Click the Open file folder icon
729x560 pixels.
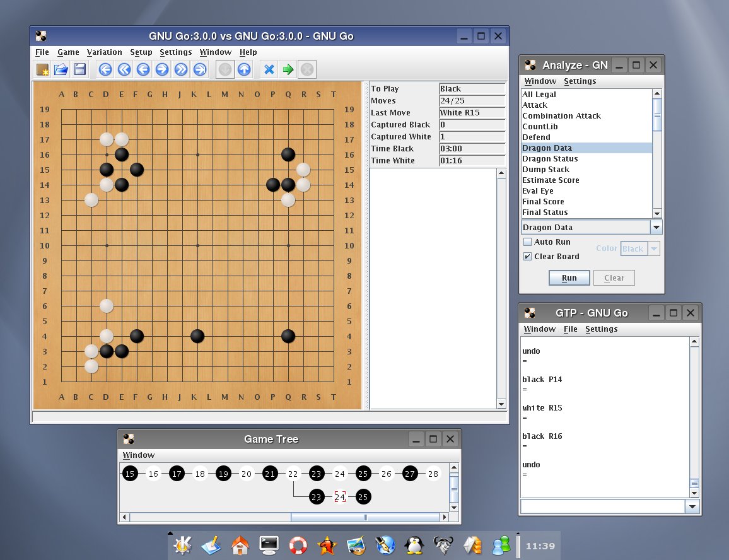click(x=61, y=69)
